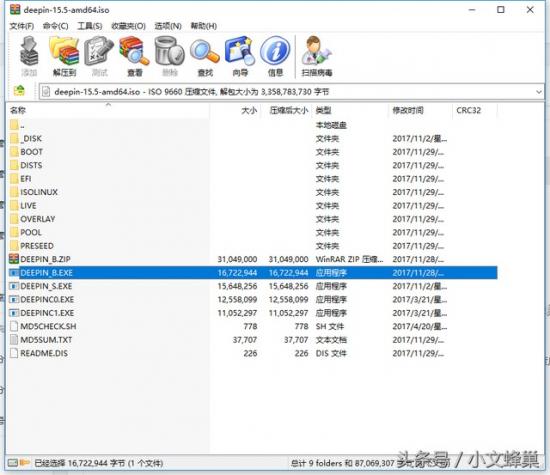
Task: Open the Commands (命令) menu
Action: pos(55,26)
